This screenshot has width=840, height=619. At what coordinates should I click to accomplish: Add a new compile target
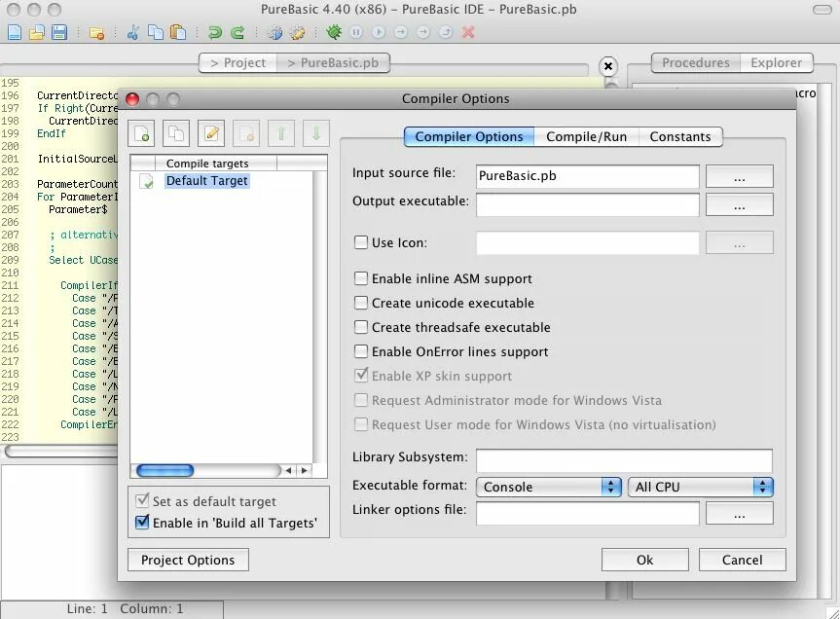(139, 132)
